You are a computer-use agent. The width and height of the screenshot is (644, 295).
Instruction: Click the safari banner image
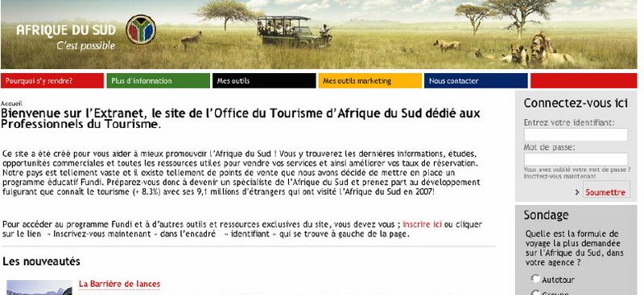tap(319, 35)
